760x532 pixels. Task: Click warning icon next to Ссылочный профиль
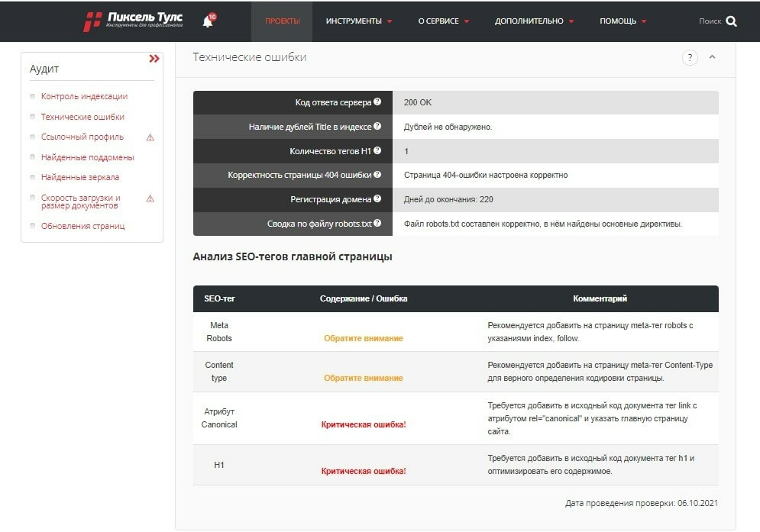[150, 137]
